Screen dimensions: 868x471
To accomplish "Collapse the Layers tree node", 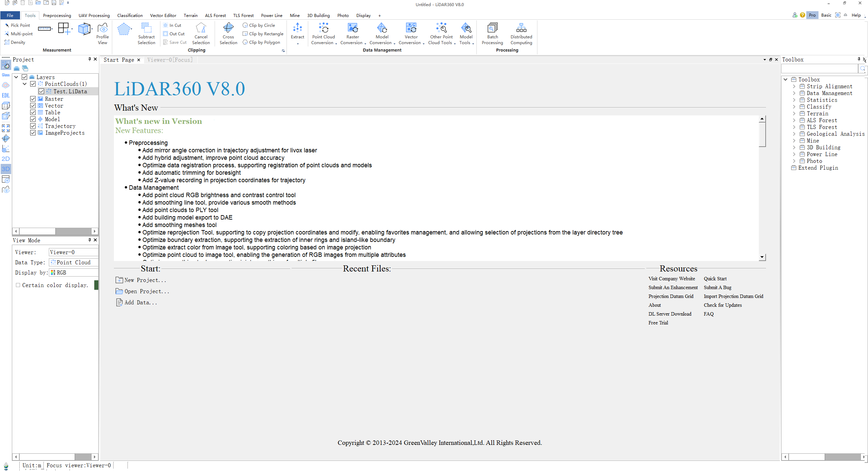I will click(x=16, y=77).
